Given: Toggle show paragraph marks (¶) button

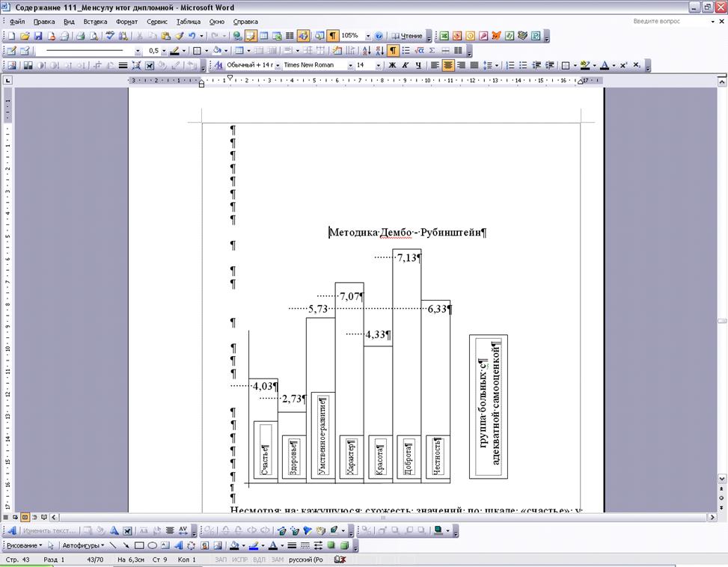Looking at the screenshot, I should coord(330,36).
